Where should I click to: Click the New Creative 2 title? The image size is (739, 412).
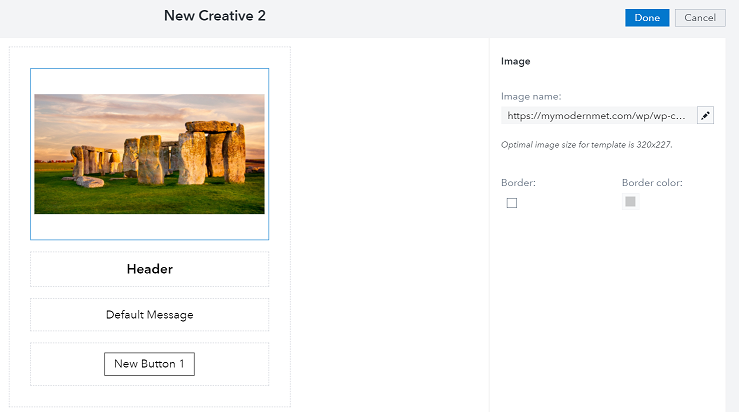coord(215,16)
